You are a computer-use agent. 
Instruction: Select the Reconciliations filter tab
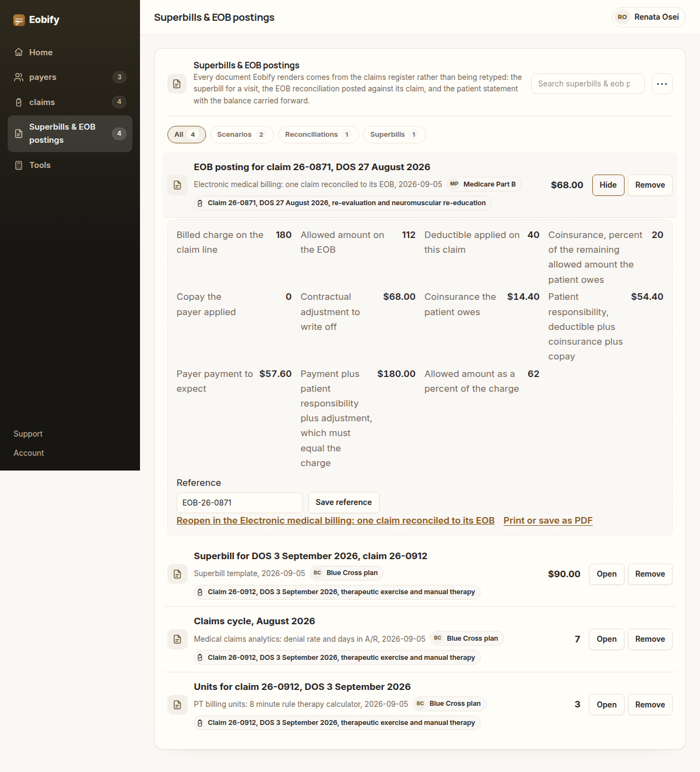(x=318, y=135)
